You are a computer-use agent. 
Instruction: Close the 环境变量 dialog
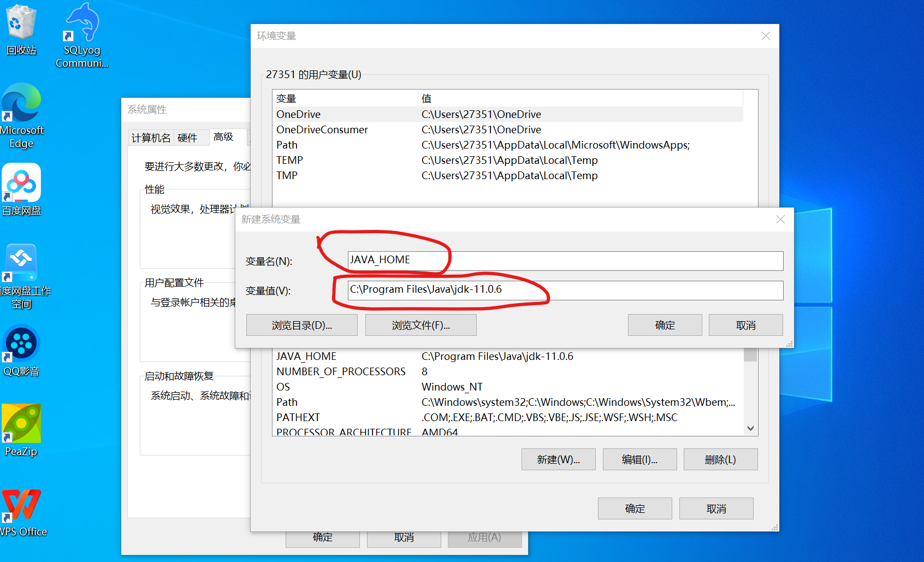[x=766, y=36]
